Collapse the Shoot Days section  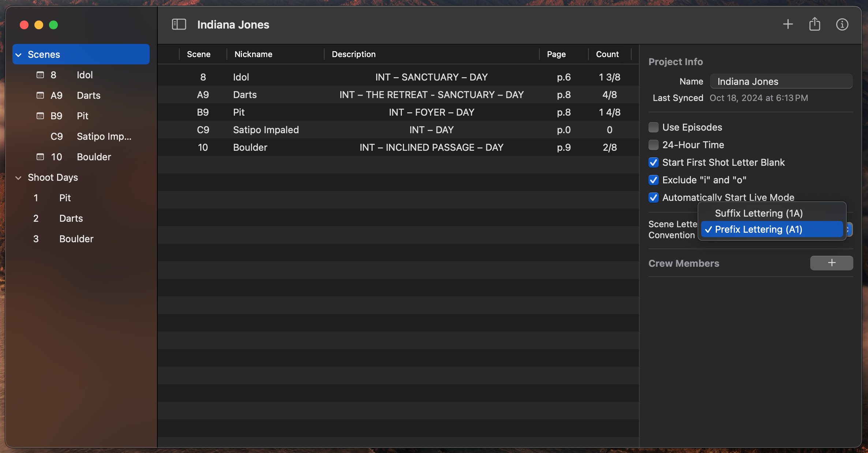[x=19, y=178]
